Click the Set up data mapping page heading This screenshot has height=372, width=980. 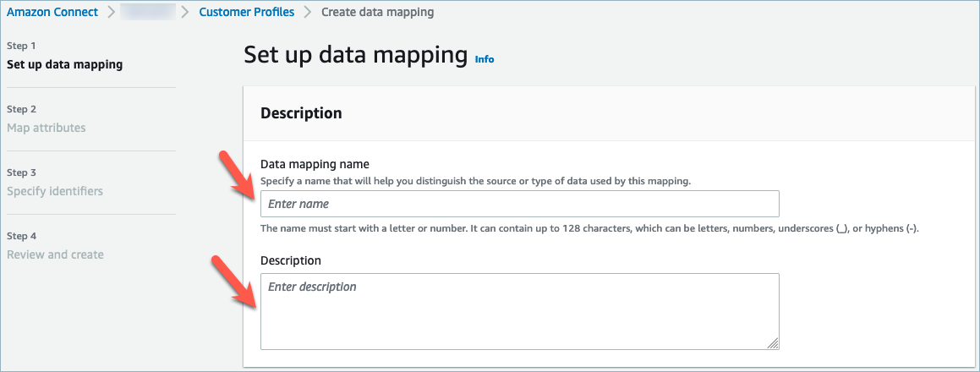[x=355, y=56]
